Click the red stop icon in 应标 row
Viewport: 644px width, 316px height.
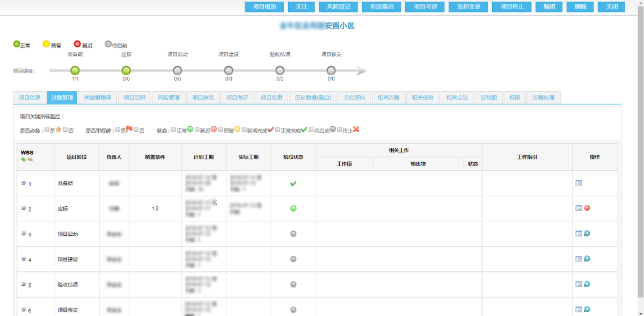point(587,208)
